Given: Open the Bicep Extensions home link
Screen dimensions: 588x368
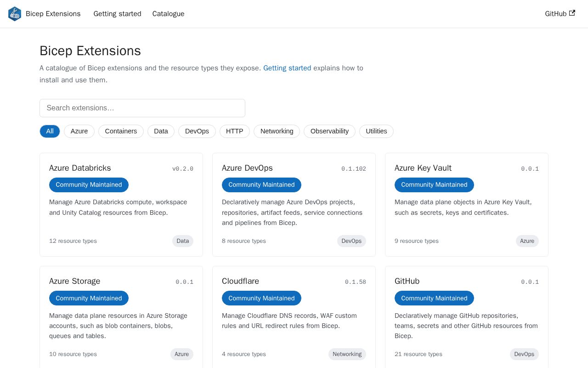Looking at the screenshot, I should coord(45,14).
